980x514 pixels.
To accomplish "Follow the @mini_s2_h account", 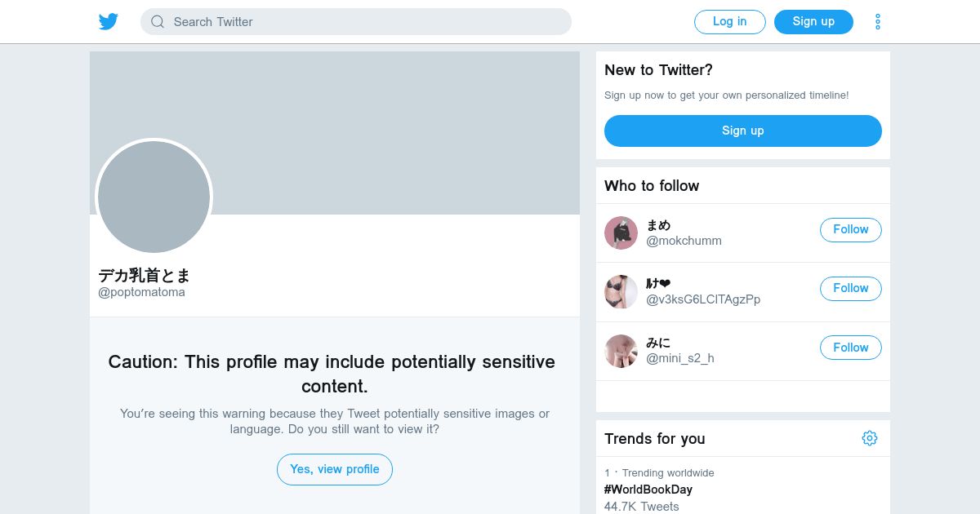I will (x=850, y=348).
